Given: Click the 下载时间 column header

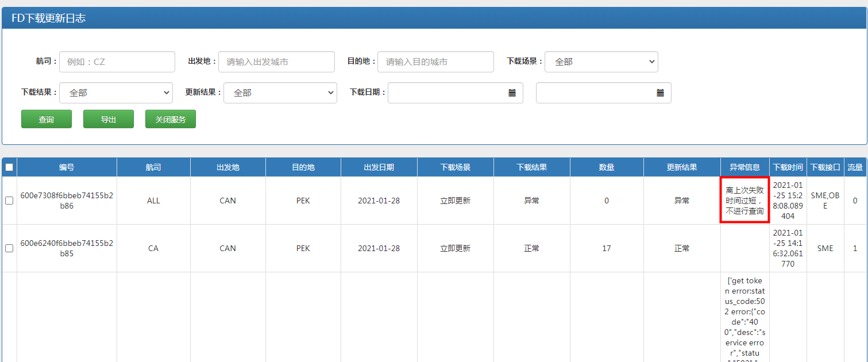Looking at the screenshot, I should click(x=788, y=167).
